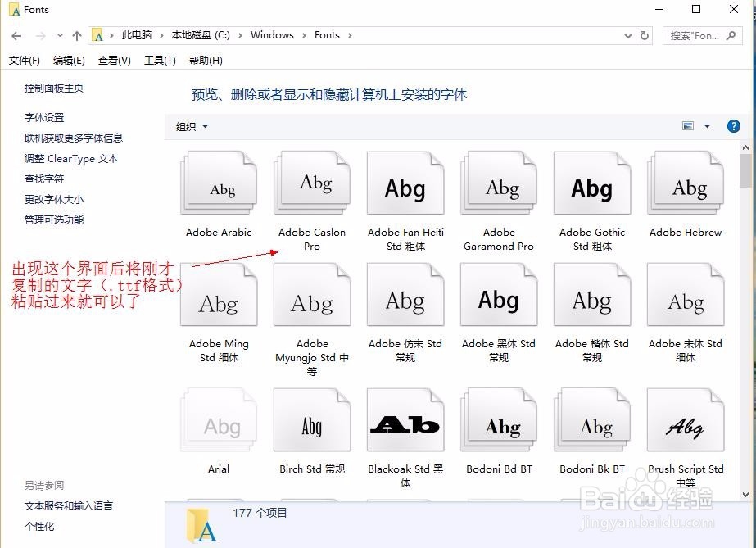Select the Adobe 楷体 Std font icon
Screen dimensions: 756x548
click(592, 295)
